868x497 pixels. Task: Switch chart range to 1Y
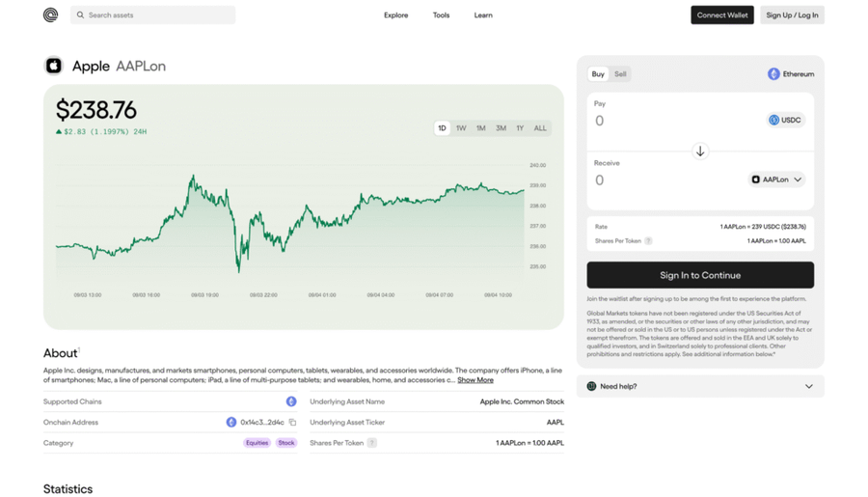[520, 128]
